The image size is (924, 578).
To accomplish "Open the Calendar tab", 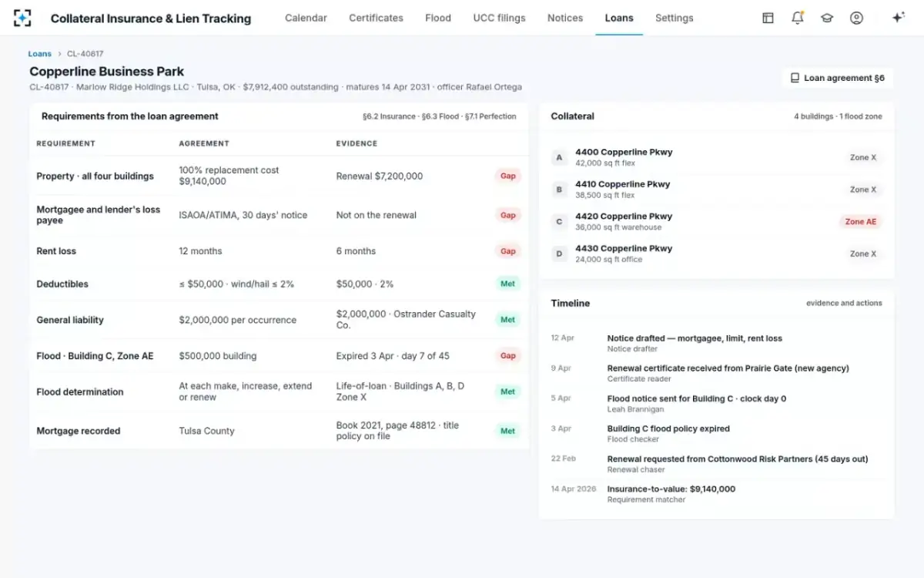I will [306, 18].
